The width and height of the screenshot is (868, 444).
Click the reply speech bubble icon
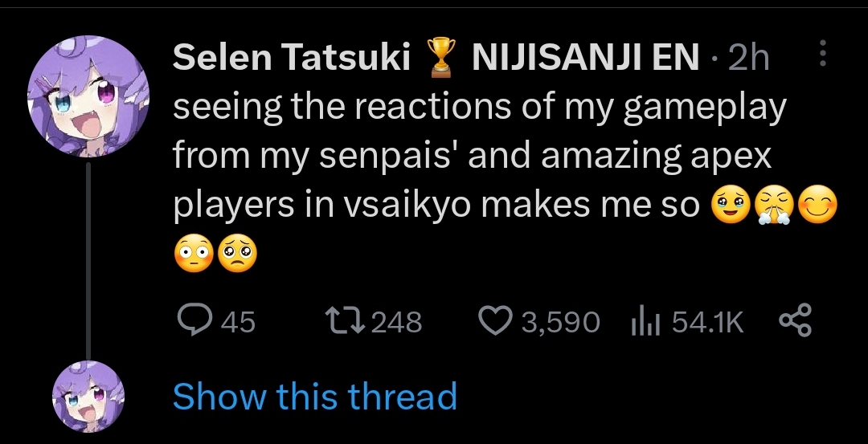[194, 322]
